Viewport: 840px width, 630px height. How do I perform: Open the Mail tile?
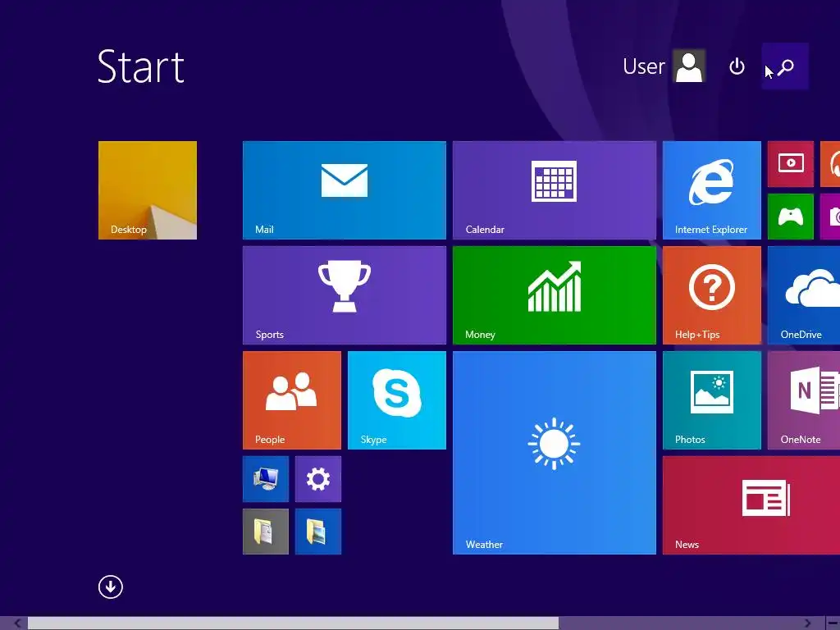(x=344, y=190)
